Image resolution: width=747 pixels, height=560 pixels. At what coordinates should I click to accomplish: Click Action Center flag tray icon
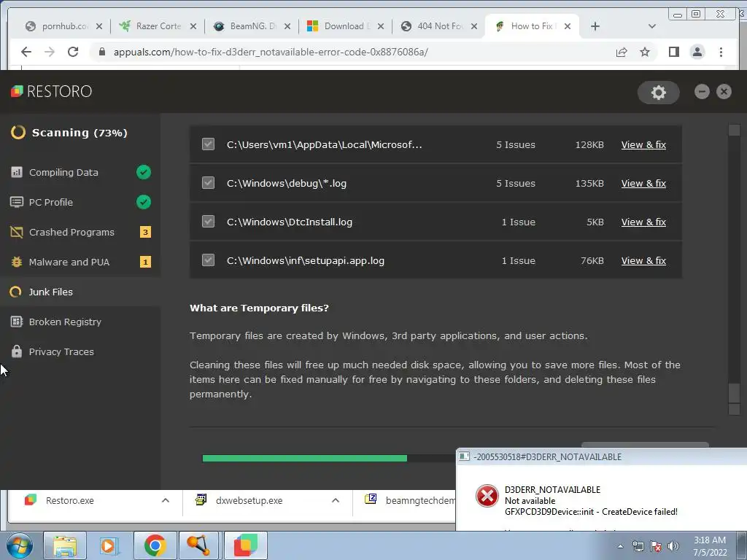656,546
